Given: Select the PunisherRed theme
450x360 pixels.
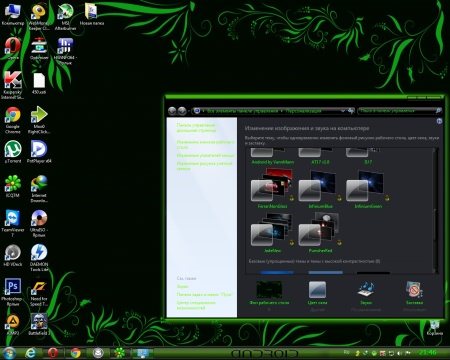Looking at the screenshot, I should pos(320,233).
